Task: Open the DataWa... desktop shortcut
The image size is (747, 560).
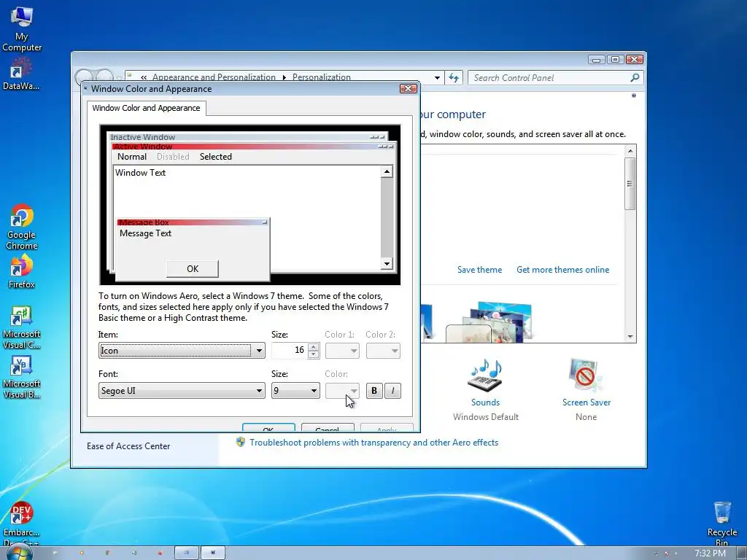Action: point(21,74)
